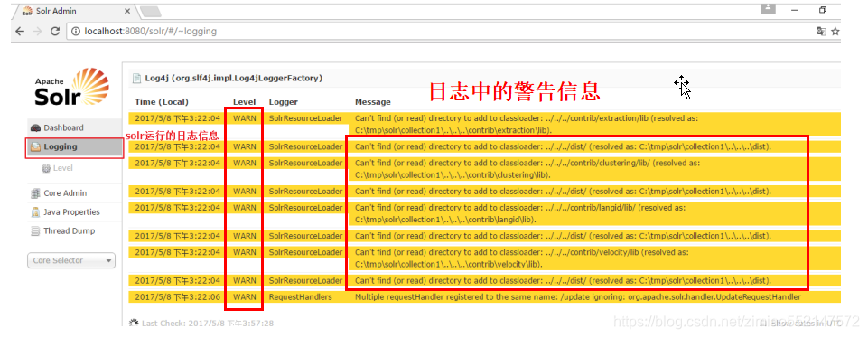Select the Logging menu item
Viewport: 868px width, 338px height.
click(x=74, y=146)
